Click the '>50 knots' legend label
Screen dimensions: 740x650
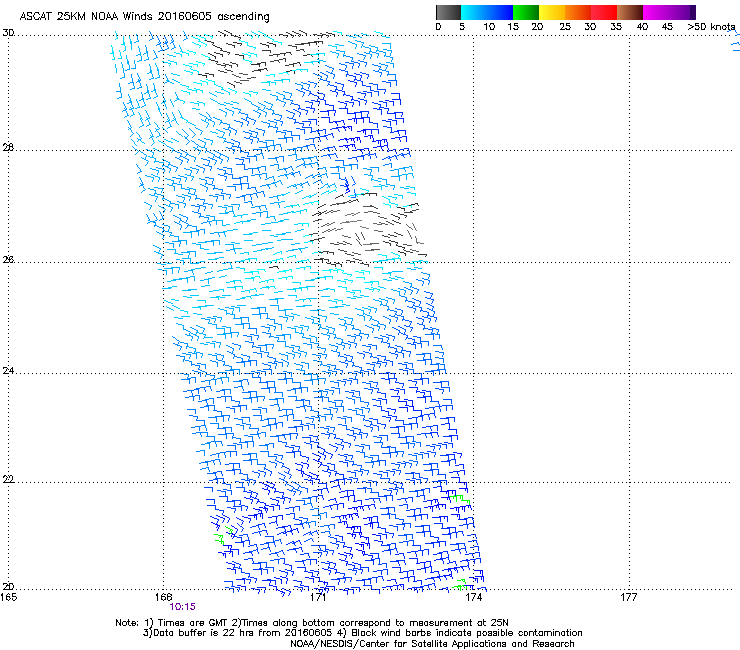(711, 27)
